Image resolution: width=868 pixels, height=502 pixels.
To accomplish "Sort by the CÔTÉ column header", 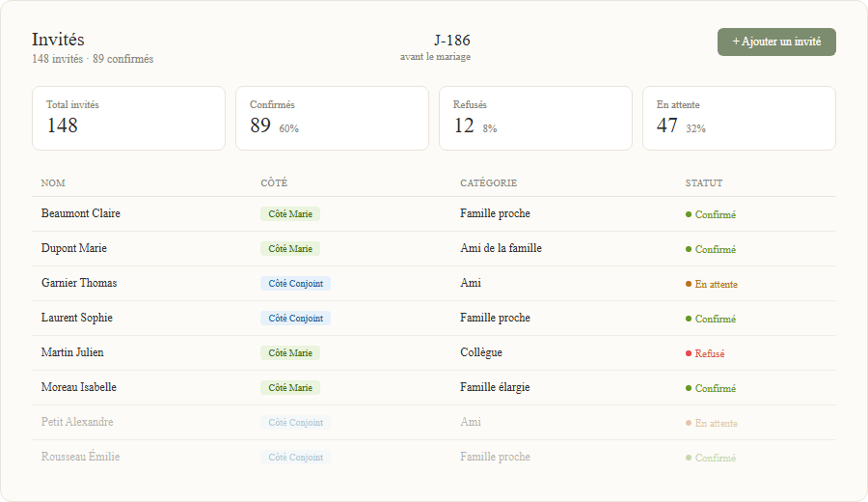I will click(x=274, y=182).
